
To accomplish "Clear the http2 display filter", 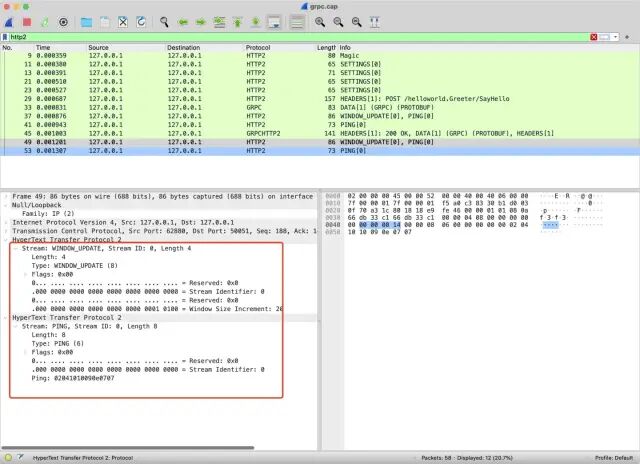I will (594, 37).
